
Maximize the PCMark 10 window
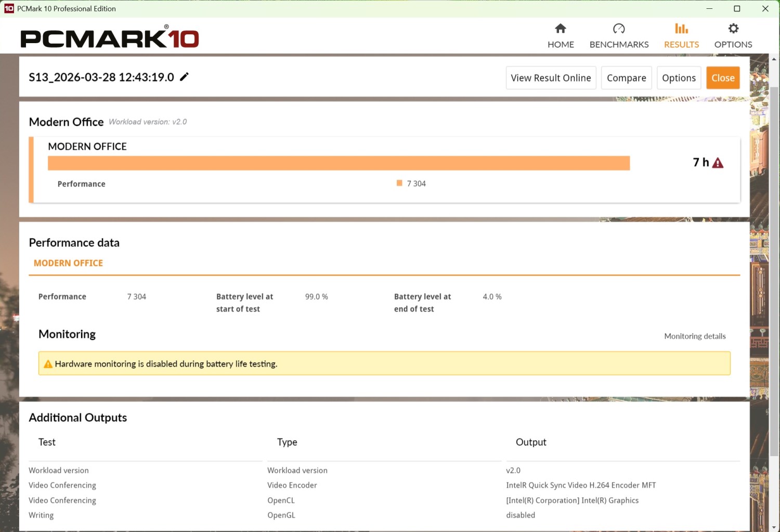point(737,8)
